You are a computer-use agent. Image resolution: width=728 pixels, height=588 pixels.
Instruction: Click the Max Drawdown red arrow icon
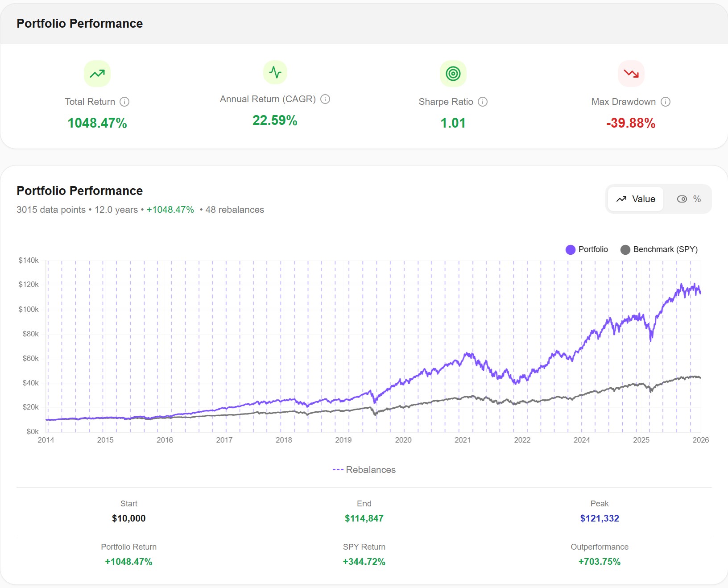pos(631,73)
